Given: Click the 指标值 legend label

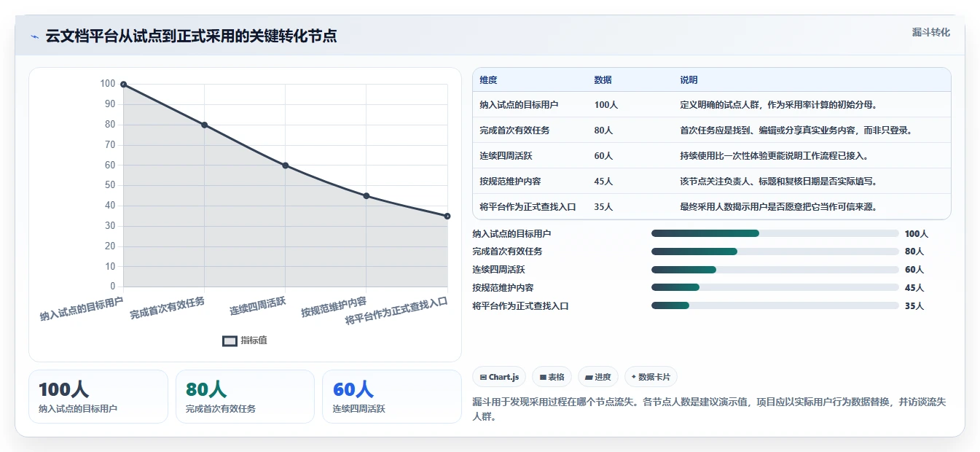Looking at the screenshot, I should pyautogui.click(x=254, y=340).
